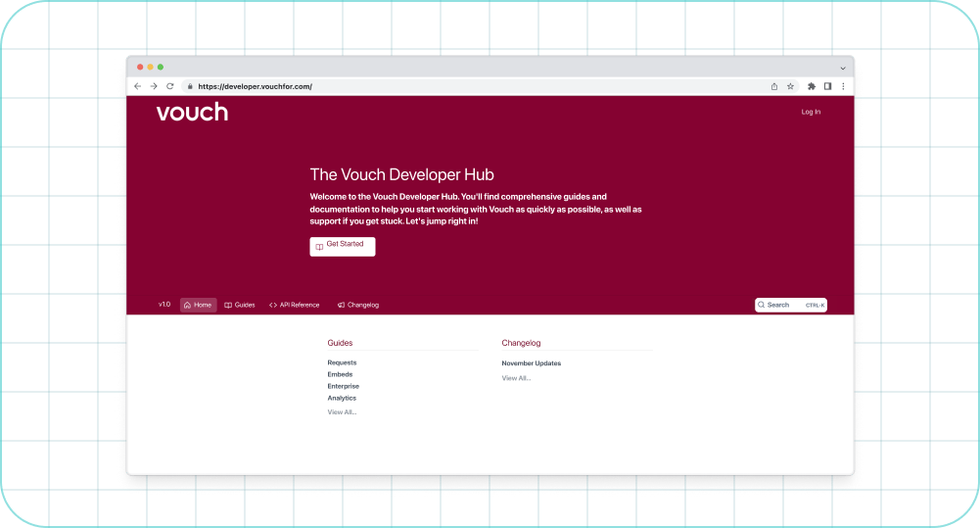The width and height of the screenshot is (980, 528).
Task: Toggle the browser side panel icon
Action: coord(827,86)
